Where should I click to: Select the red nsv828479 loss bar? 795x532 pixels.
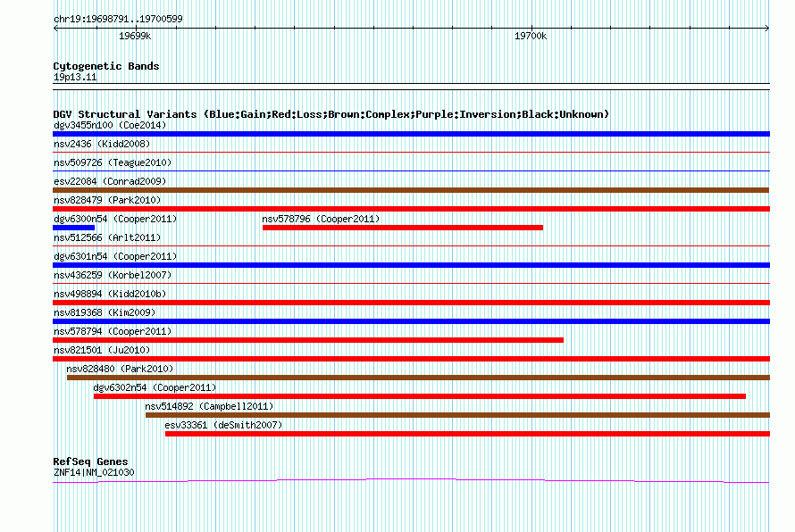click(411, 209)
